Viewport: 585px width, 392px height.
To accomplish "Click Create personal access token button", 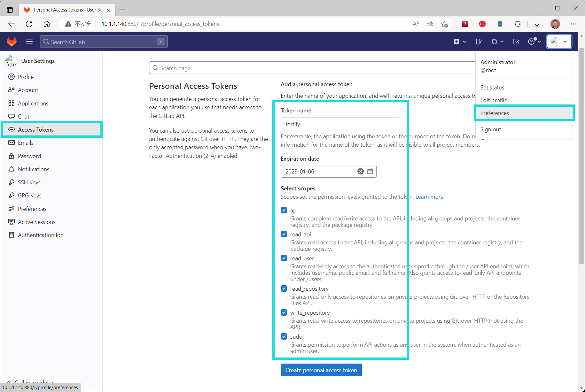I will pos(321,370).
